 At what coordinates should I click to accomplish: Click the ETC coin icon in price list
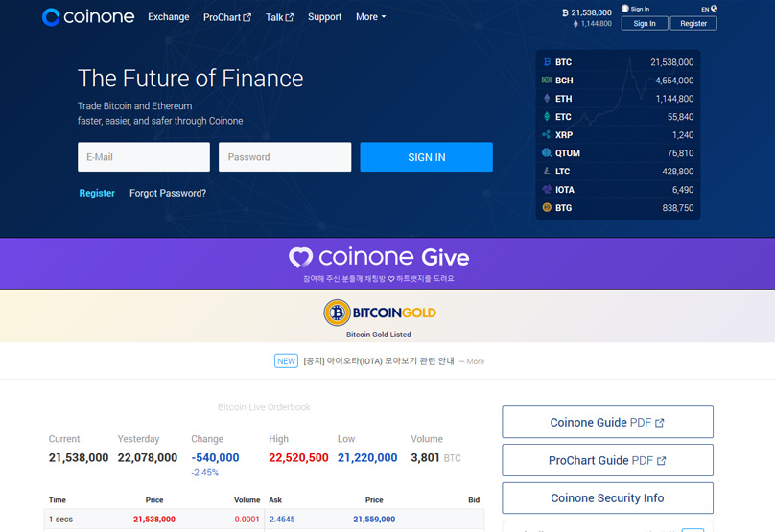(547, 117)
